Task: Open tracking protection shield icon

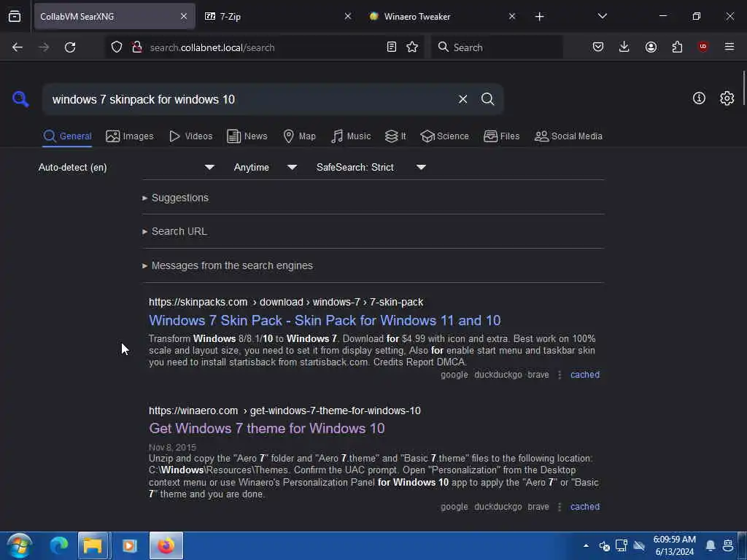Action: (x=117, y=47)
